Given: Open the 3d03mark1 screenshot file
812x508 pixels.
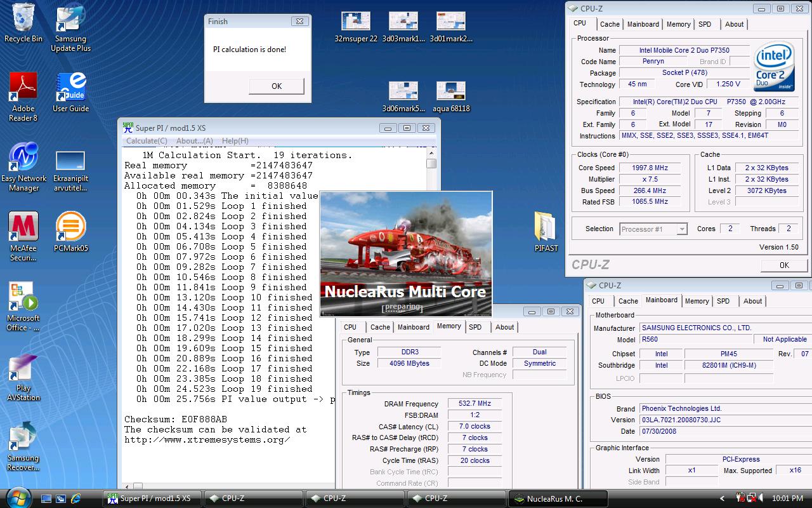Looking at the screenshot, I should coord(403,27).
